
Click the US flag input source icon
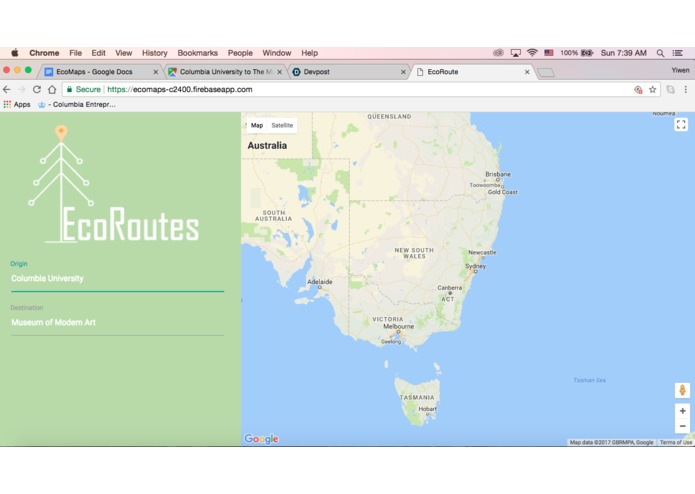[549, 53]
